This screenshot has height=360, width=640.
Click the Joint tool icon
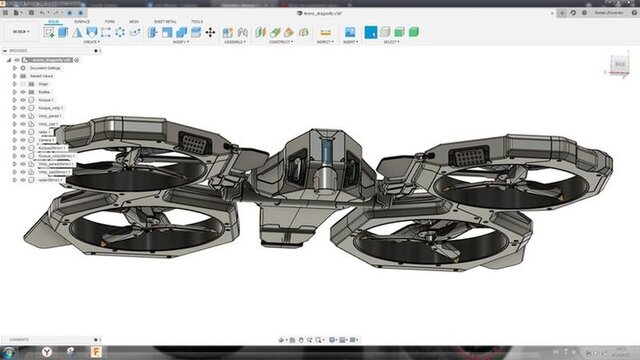(242, 32)
